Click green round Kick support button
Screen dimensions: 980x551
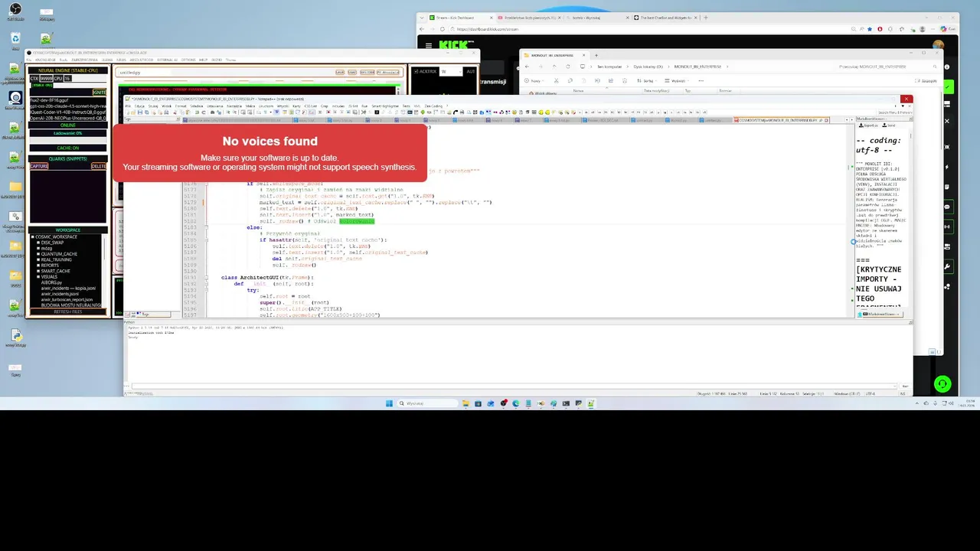942,383
